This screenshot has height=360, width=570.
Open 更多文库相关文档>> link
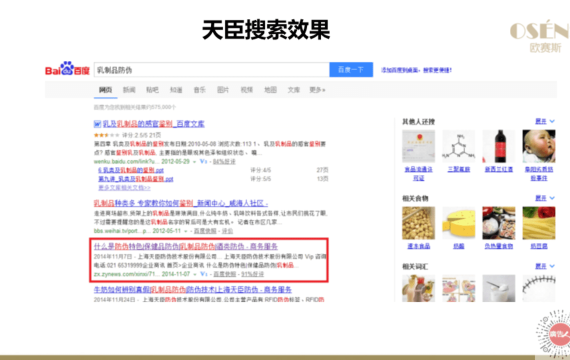[124, 188]
